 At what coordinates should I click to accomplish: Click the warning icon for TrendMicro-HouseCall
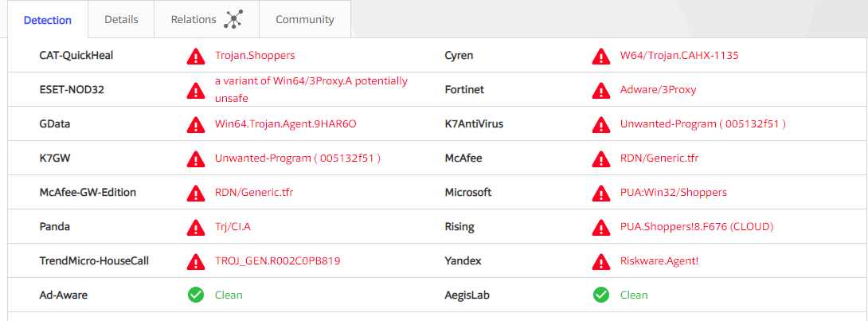click(x=195, y=261)
